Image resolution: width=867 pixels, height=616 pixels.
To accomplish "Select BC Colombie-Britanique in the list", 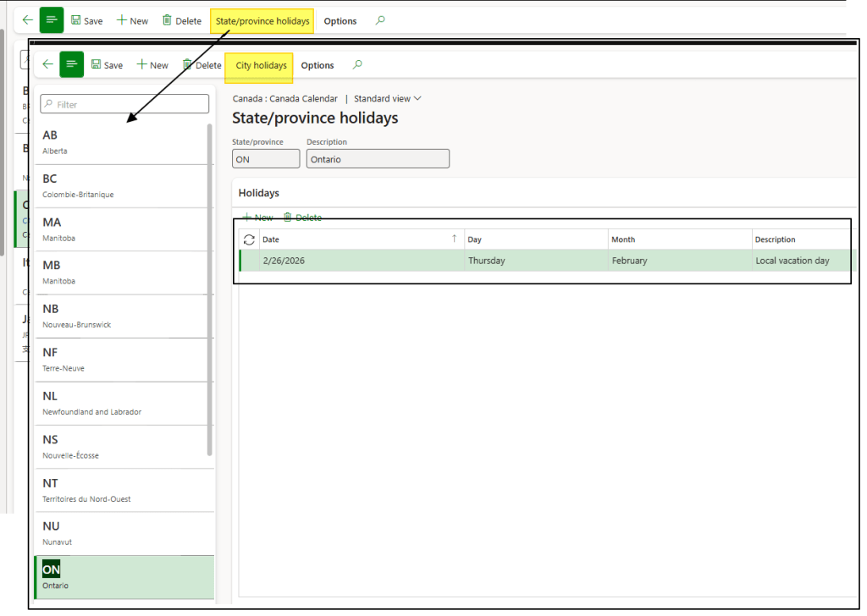I will (119, 185).
